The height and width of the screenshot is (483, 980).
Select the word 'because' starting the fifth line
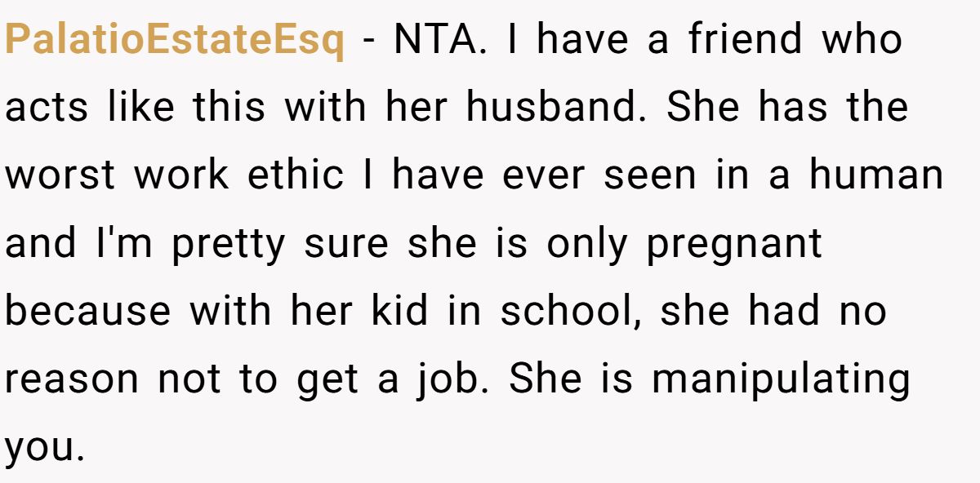pos(88,312)
